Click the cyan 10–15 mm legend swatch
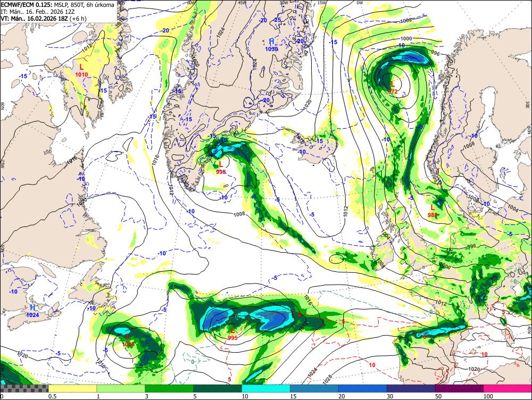 pos(265,388)
